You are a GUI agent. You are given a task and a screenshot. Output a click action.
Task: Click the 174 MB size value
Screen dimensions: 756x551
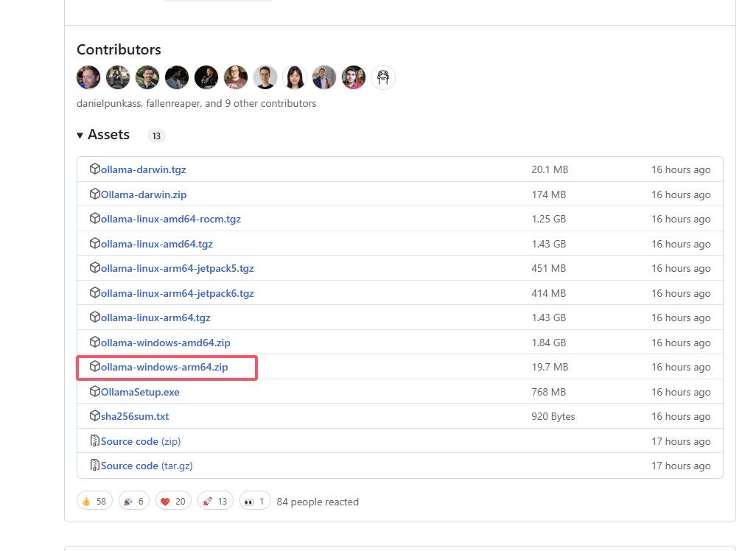tap(549, 194)
